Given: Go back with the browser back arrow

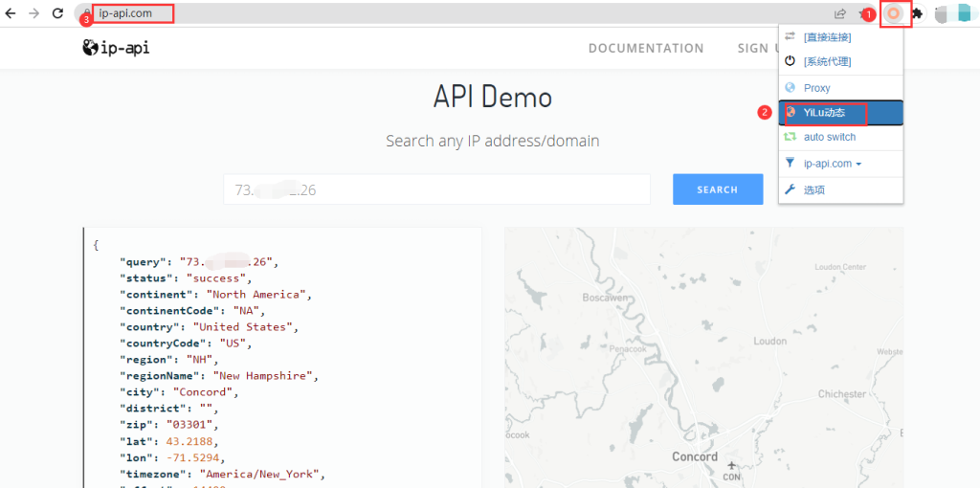Looking at the screenshot, I should [11, 13].
